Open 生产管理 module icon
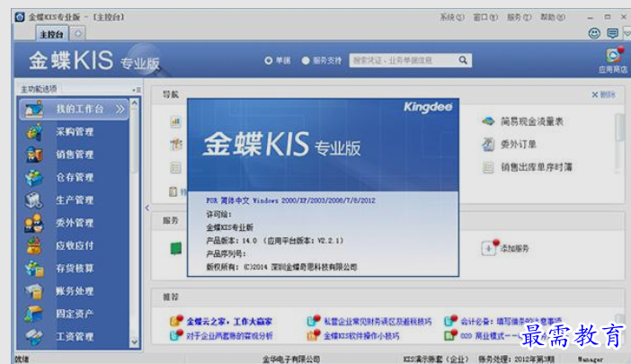This screenshot has height=364, width=631. 34,200
